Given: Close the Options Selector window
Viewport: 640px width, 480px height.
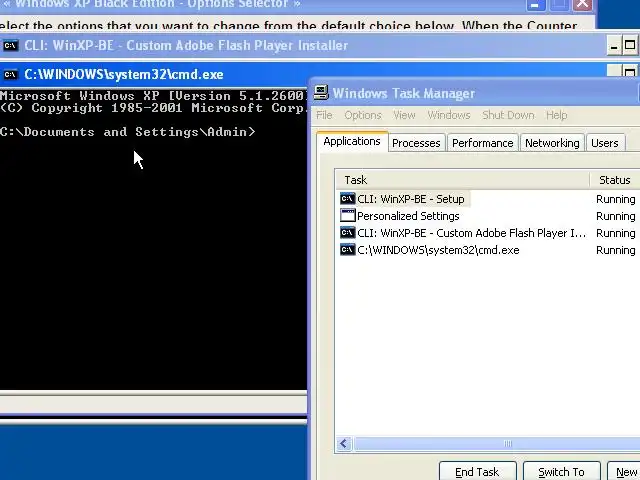Looking at the screenshot, I should pos(583,5).
